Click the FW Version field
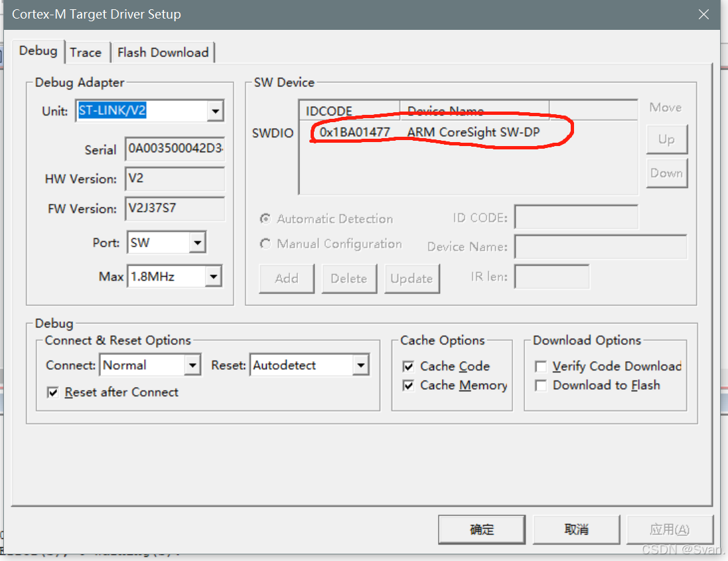The height and width of the screenshot is (561, 728). pyautogui.click(x=175, y=208)
